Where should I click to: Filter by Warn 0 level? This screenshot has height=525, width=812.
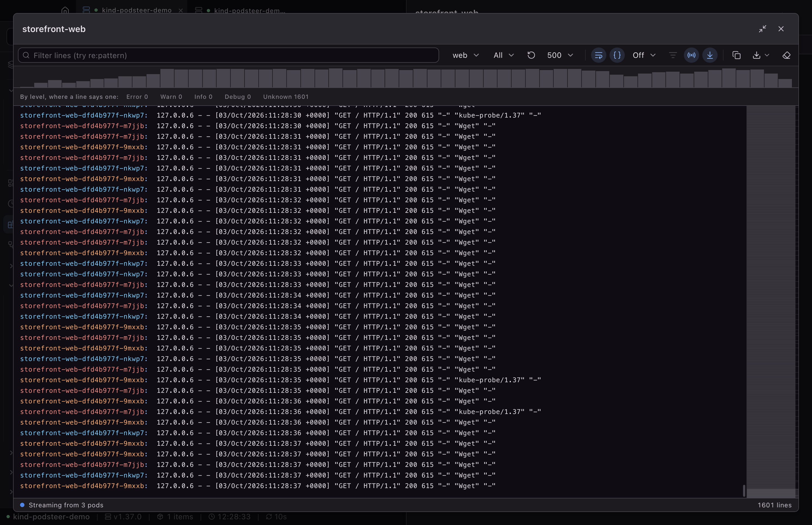171,97
